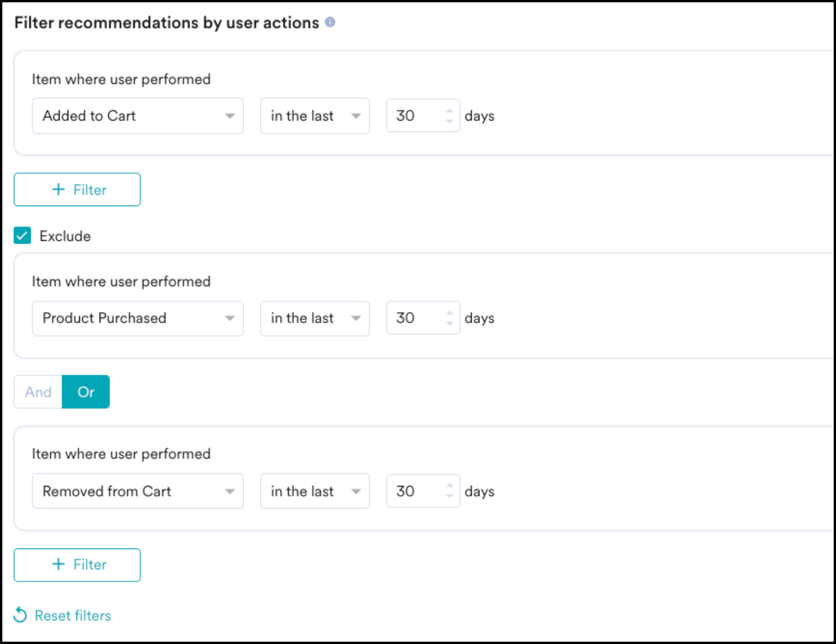Viewport: 836px width, 644px height.
Task: Click the Reset filters link
Action: point(73,615)
